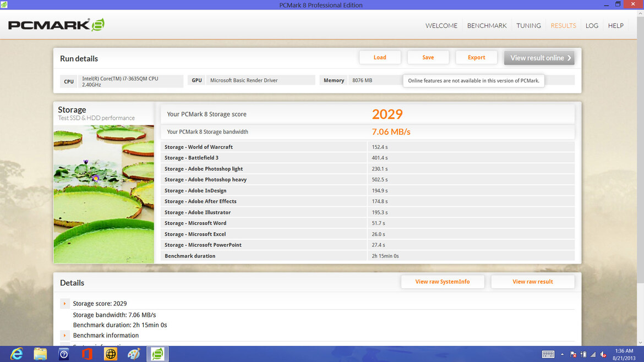Open the Help tab
644x362 pixels.
click(x=616, y=25)
